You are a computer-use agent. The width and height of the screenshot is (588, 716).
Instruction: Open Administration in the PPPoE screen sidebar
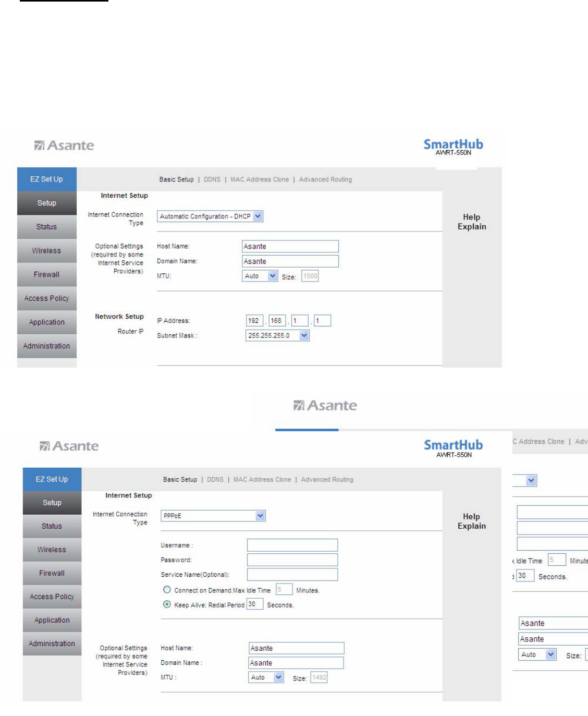pos(52,644)
